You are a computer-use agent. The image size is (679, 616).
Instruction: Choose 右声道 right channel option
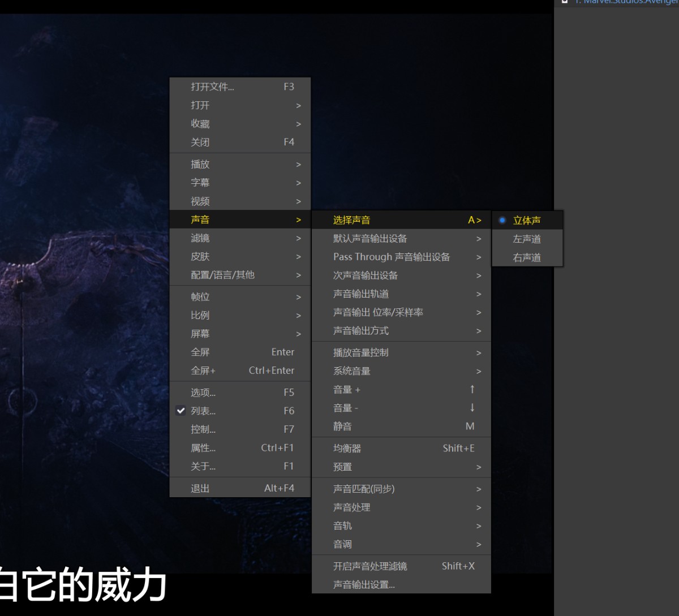(x=527, y=257)
